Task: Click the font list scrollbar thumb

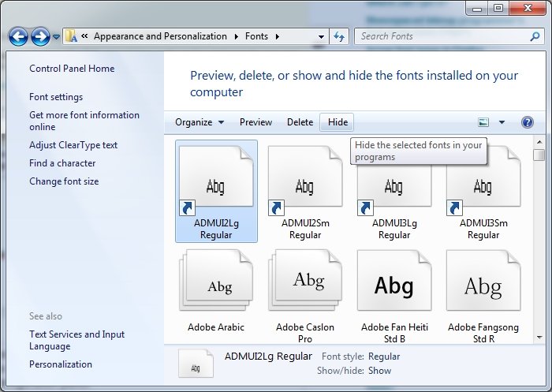Action: pos(539,155)
